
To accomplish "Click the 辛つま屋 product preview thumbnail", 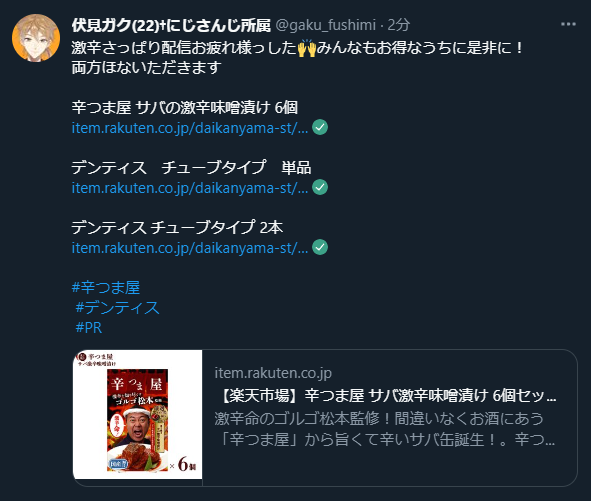I will [x=138, y=414].
